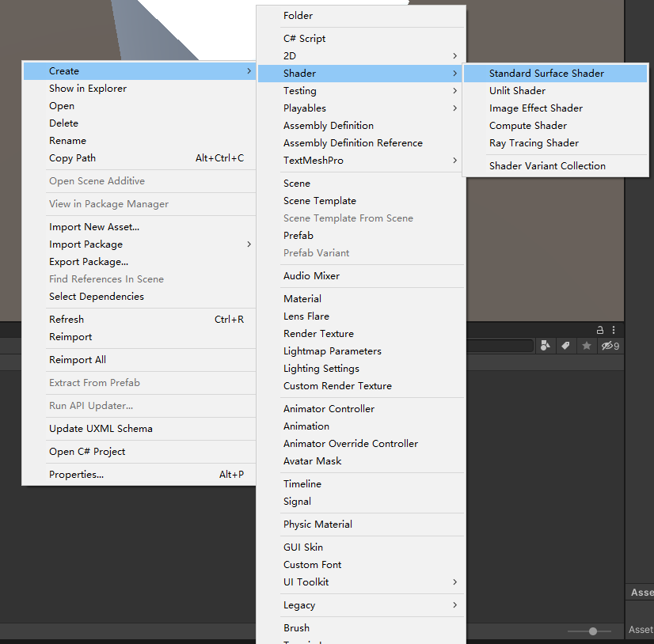Expand the Create submenu
This screenshot has height=644, width=654.
[x=139, y=71]
